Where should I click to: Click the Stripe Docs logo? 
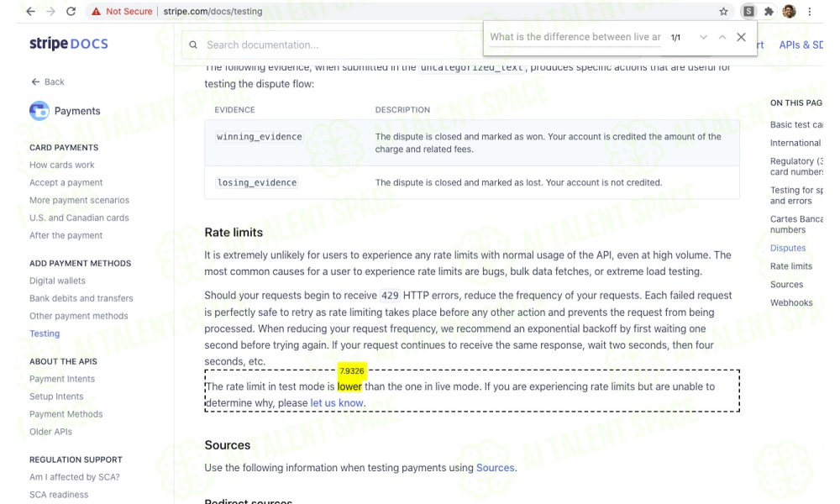69,44
